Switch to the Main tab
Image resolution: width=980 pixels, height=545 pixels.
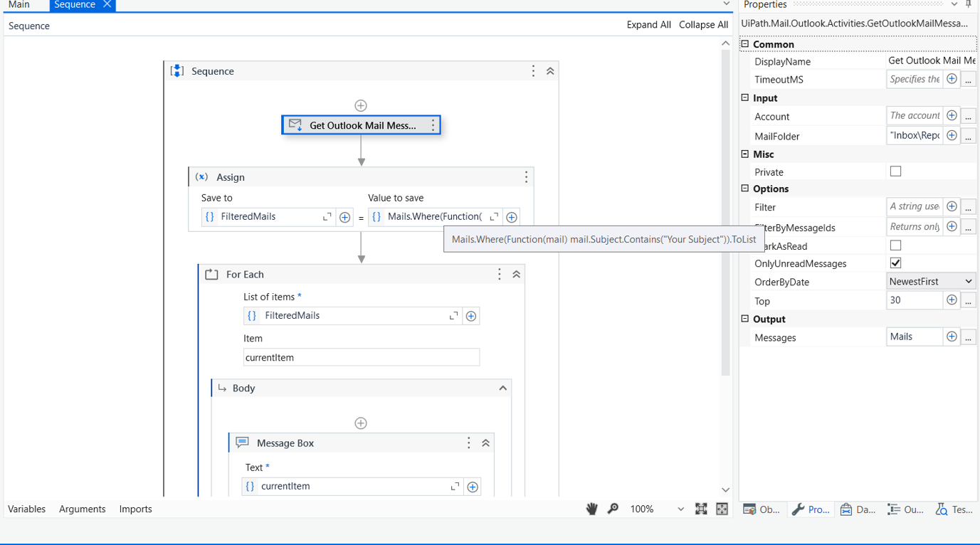19,5
